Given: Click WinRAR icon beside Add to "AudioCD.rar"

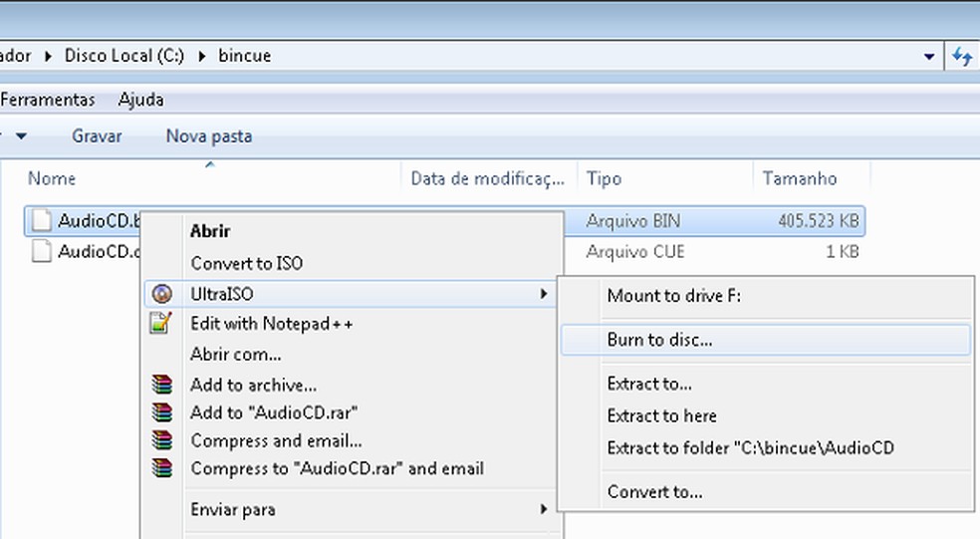Looking at the screenshot, I should (x=160, y=412).
